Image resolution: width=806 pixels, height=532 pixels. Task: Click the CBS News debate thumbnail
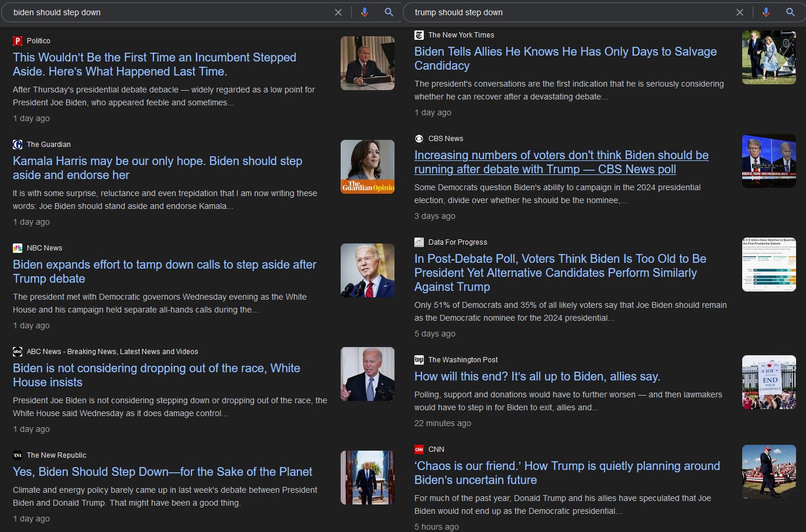tap(769, 161)
